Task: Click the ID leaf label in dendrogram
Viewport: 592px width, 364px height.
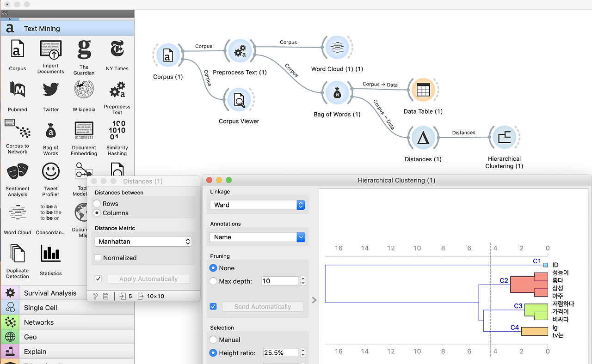Action: click(555, 265)
